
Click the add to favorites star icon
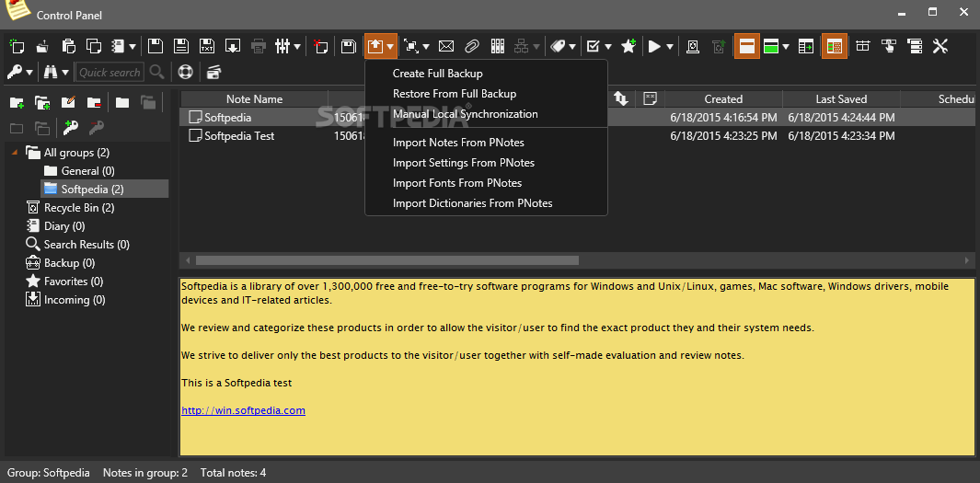[x=628, y=46]
